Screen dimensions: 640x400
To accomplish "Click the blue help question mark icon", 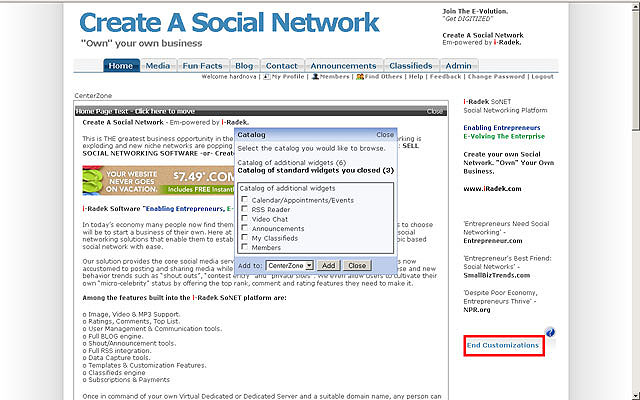I will point(550,332).
